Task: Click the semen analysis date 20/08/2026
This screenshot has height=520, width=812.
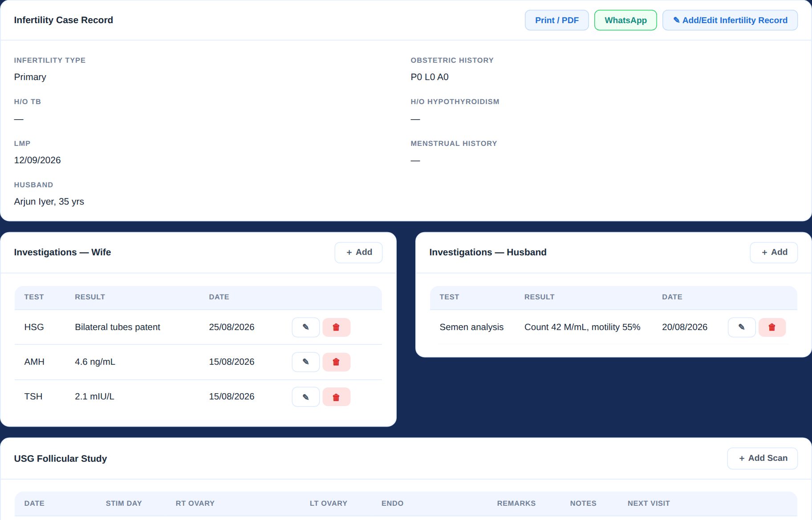Action: coord(685,327)
